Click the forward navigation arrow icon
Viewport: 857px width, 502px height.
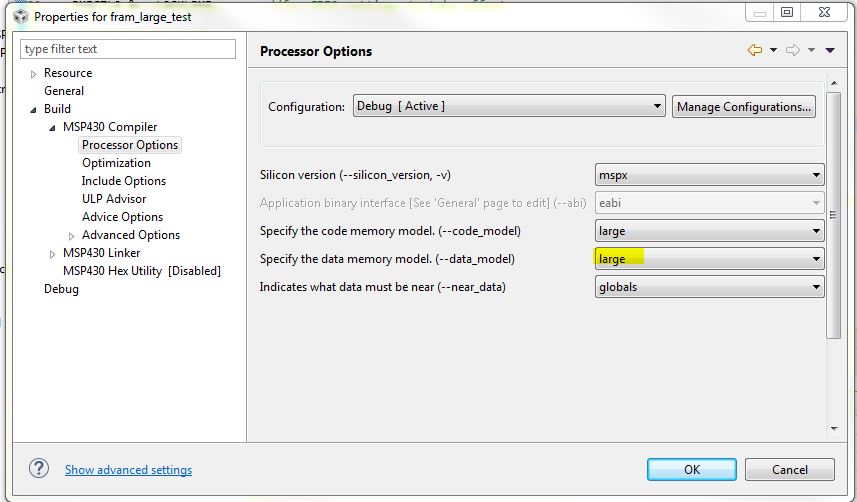793,51
